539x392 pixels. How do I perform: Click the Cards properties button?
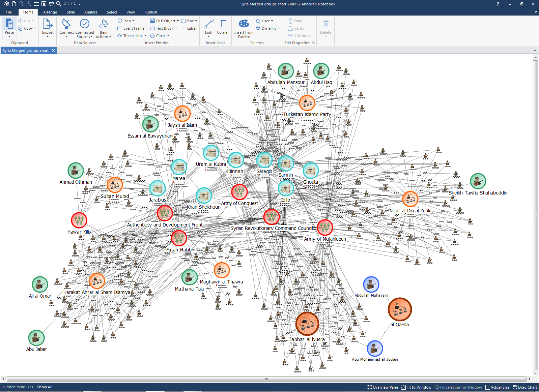[296, 28]
